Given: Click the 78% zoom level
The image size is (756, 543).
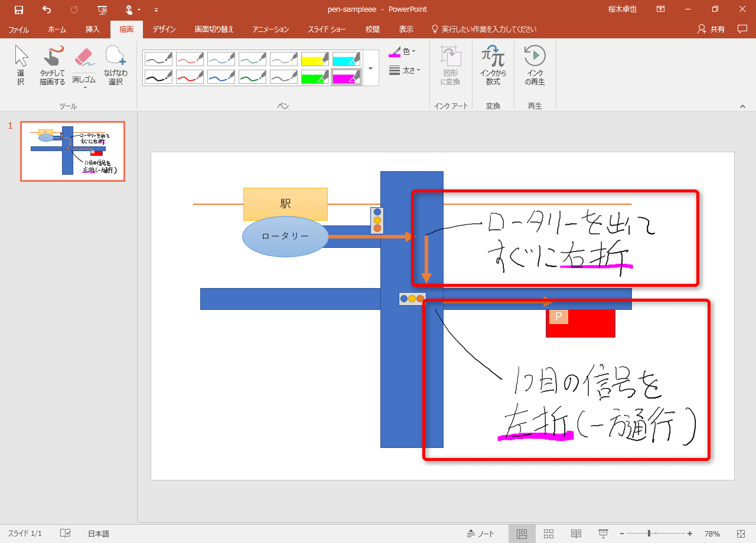Looking at the screenshot, I should [712, 534].
